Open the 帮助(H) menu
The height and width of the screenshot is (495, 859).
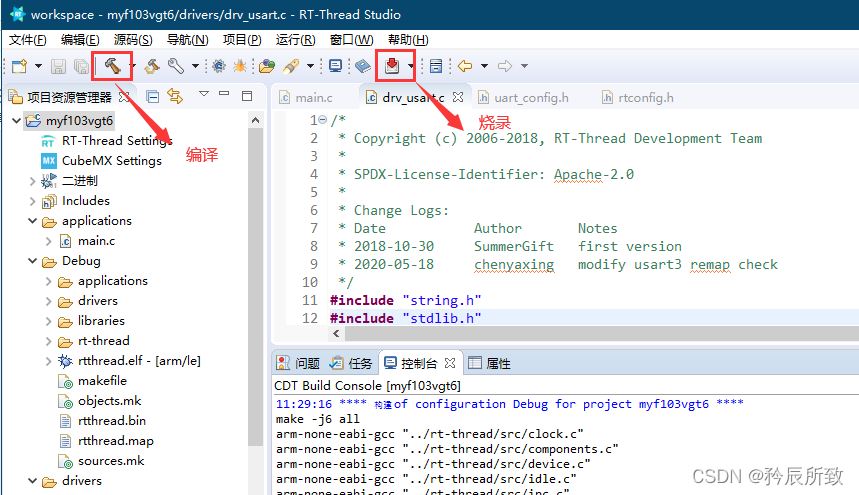click(x=408, y=40)
